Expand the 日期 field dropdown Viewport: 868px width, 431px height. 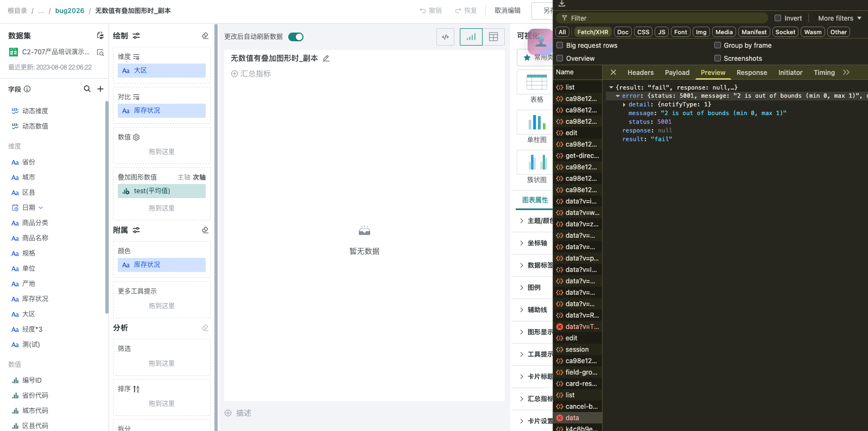[x=41, y=208]
